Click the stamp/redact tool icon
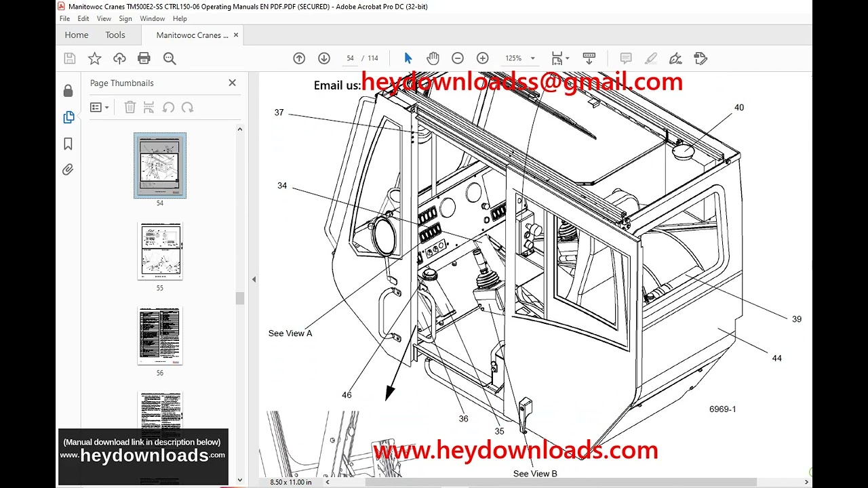 point(701,58)
